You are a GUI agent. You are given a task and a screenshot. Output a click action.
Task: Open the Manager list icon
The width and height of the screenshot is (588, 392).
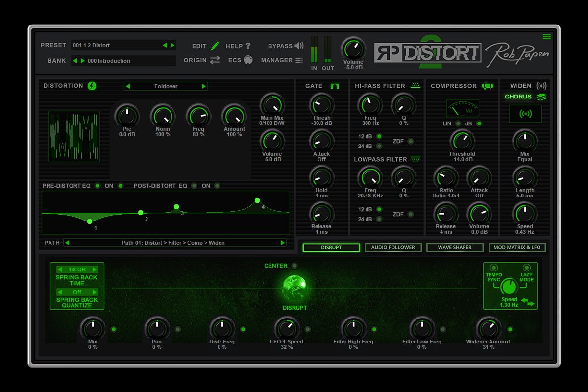[x=299, y=60]
